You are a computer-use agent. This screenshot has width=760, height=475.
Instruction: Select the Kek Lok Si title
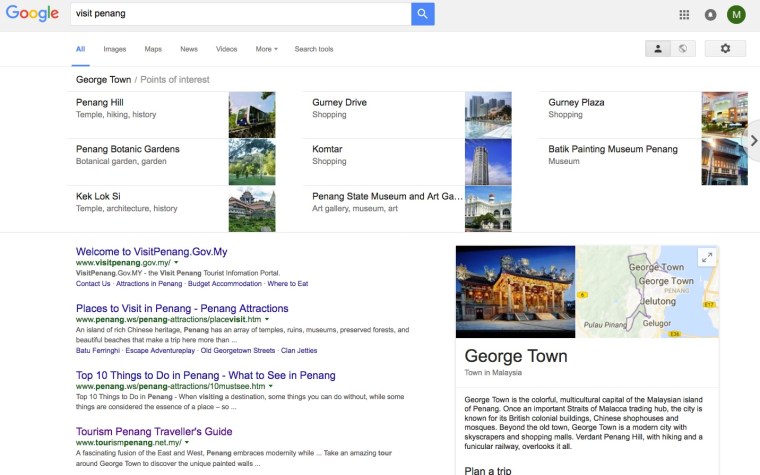(98, 196)
